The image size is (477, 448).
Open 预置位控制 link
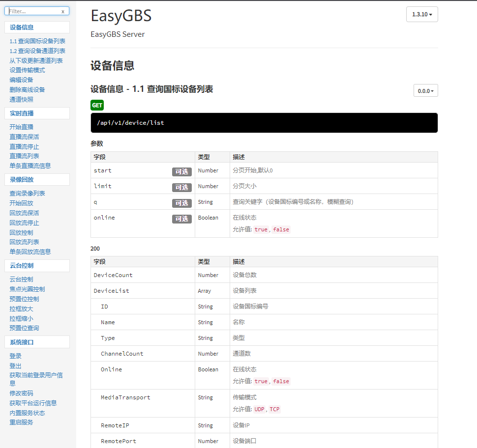tap(24, 299)
